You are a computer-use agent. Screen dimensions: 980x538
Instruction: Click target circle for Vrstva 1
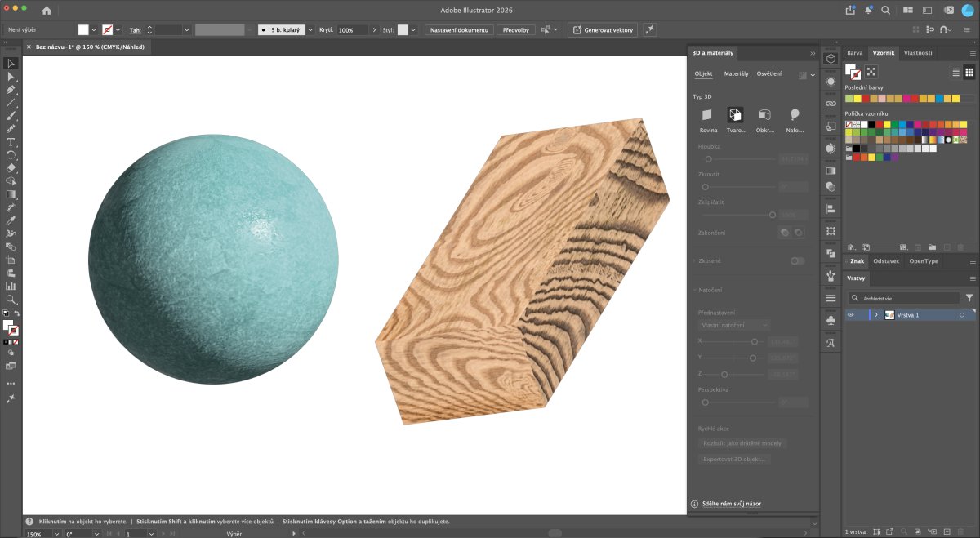click(962, 315)
